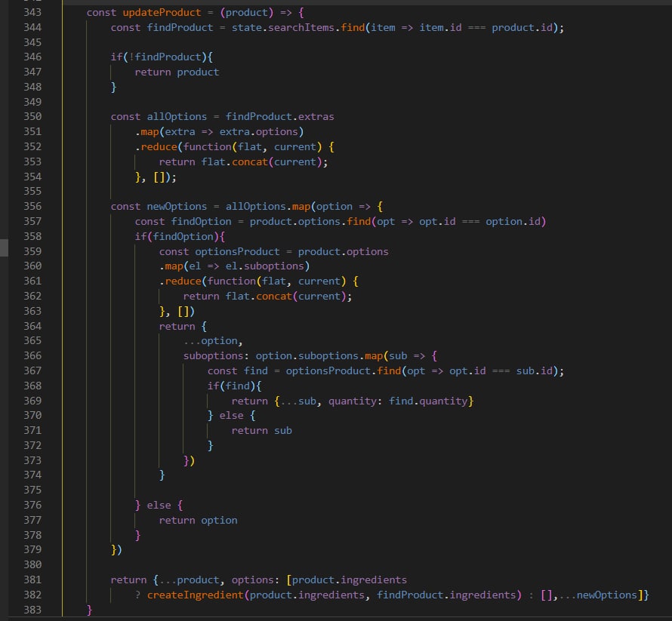
Task: Click 'findProduct.ingredients' on line 382
Action: [x=446, y=595]
